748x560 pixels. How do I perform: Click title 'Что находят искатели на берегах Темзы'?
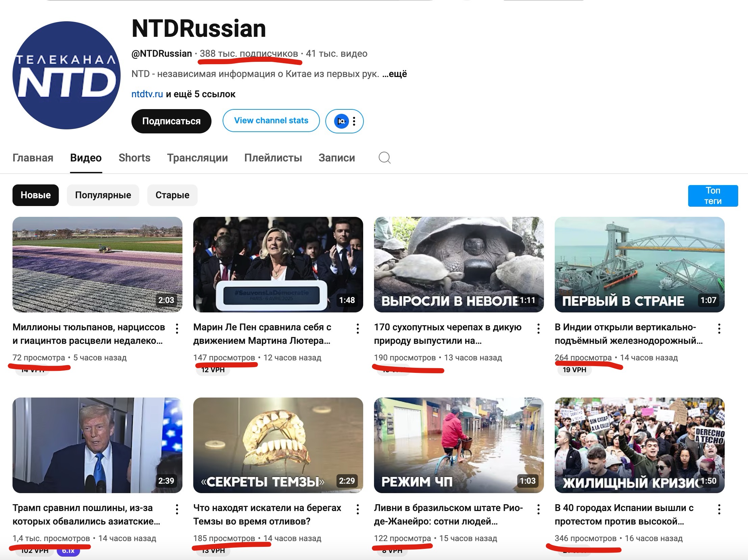tap(267, 514)
